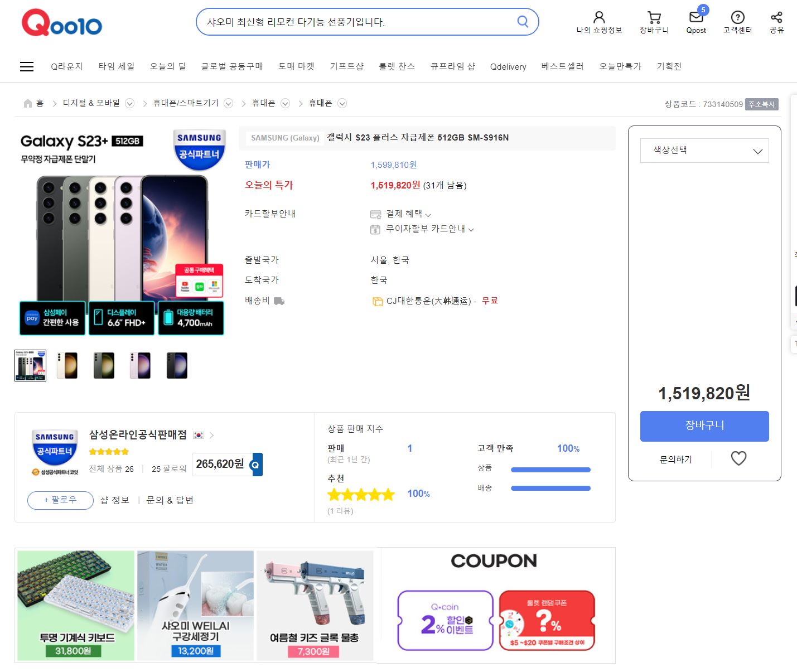Open 글로벌 공동구매 menu item
797x672 pixels.
click(232, 66)
